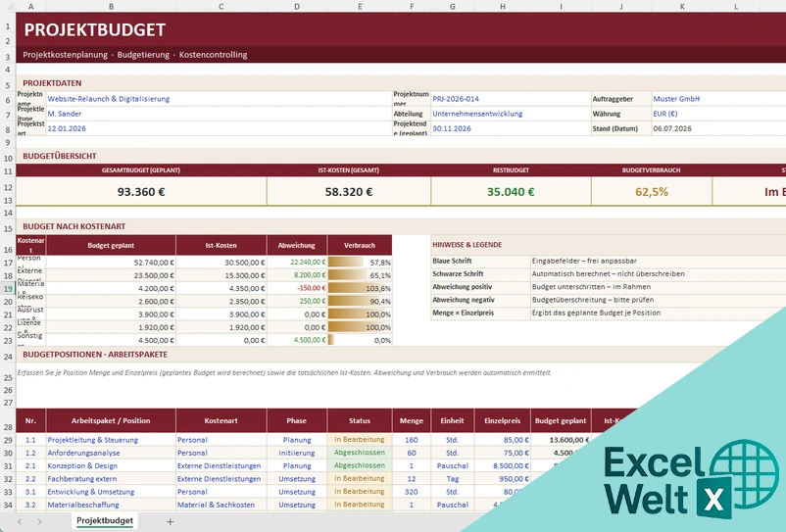Click the Unternehmensentwicklung department cell
Image resolution: width=786 pixels, height=532 pixels.
point(511,114)
